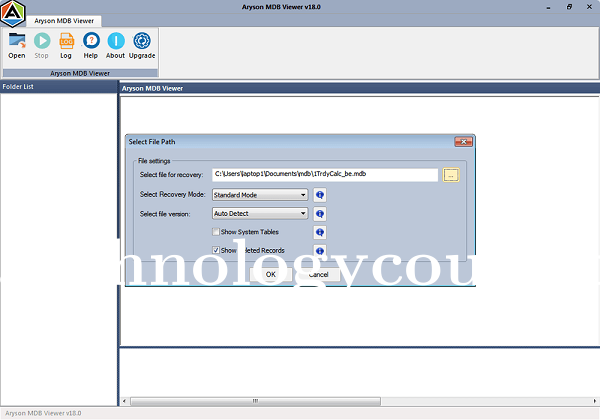This screenshot has height=420, width=600.
Task: Click info icon beside Show Deleted Records
Action: point(320,251)
